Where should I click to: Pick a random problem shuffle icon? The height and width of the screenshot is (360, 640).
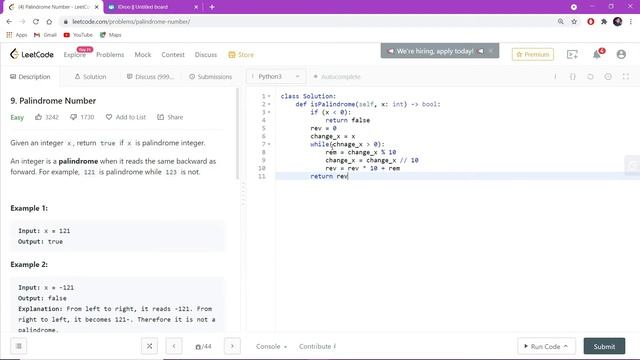[149, 346]
